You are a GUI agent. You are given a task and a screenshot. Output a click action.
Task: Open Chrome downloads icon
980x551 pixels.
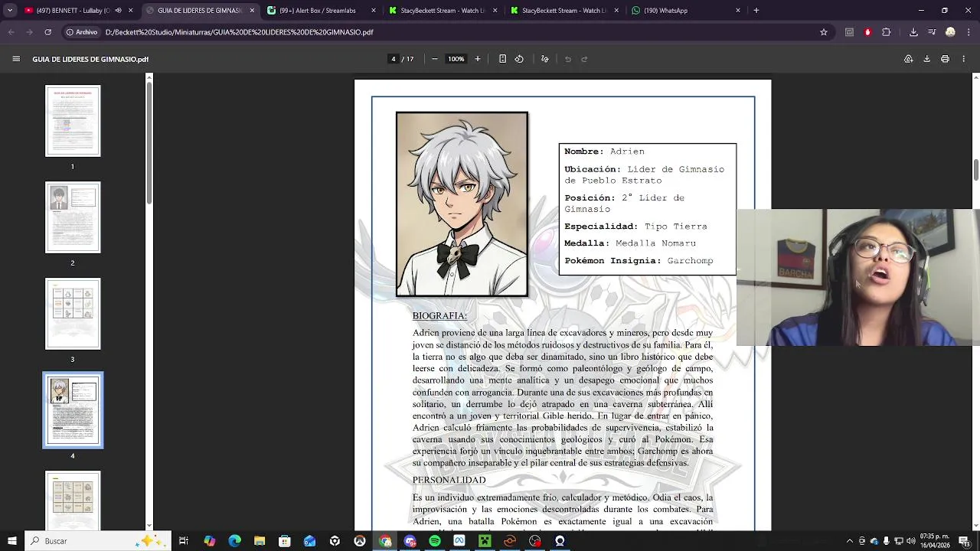913,32
